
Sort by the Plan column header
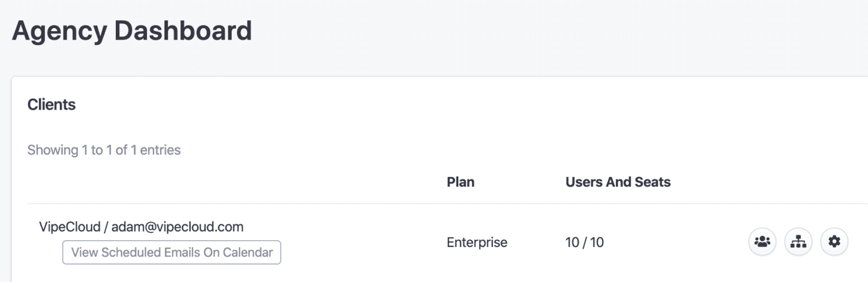[x=461, y=182]
